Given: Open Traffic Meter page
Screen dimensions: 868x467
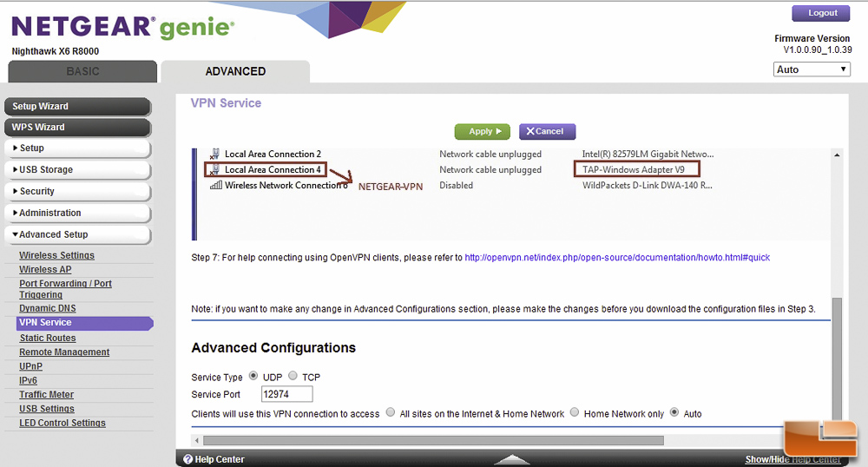Looking at the screenshot, I should [47, 394].
